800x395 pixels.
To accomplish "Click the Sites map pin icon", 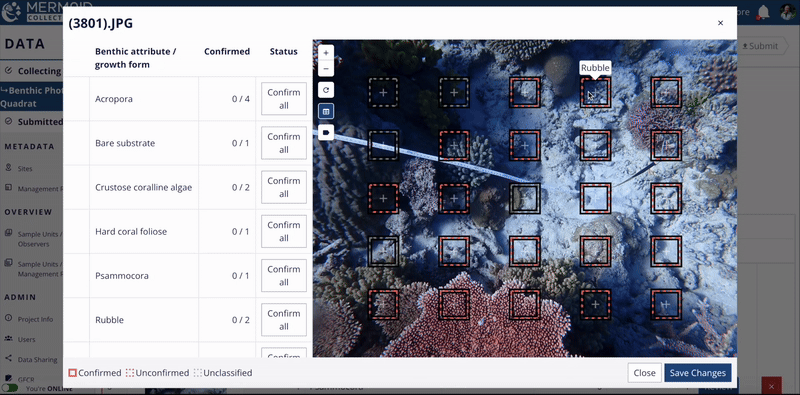I will (x=8, y=168).
